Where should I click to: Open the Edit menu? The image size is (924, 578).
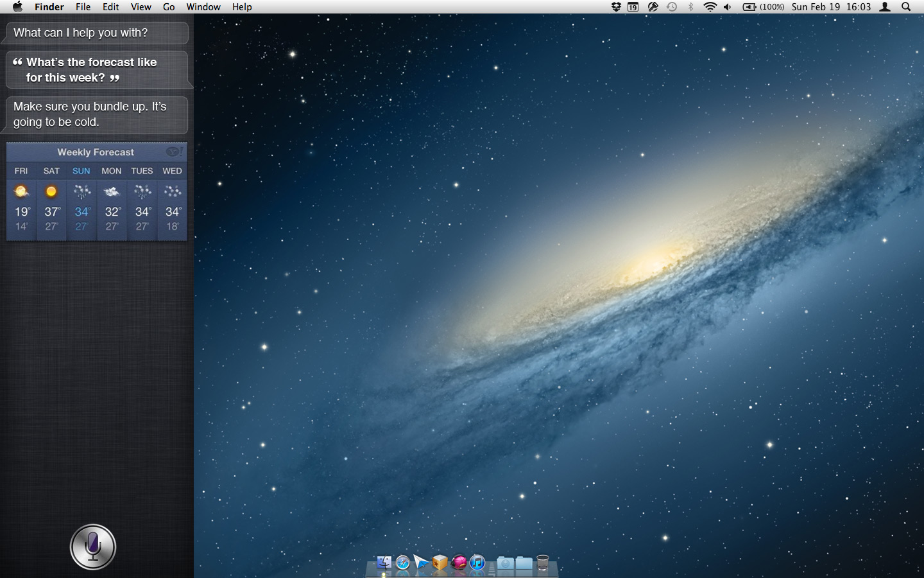click(111, 7)
